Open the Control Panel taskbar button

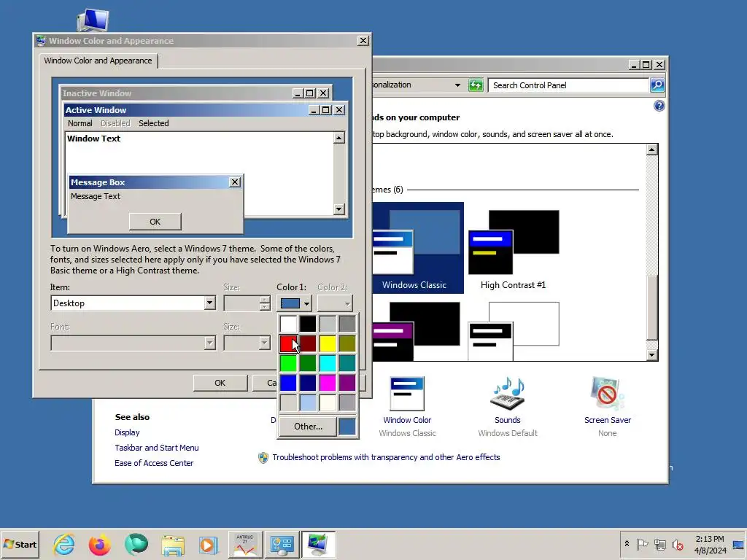tap(282, 544)
